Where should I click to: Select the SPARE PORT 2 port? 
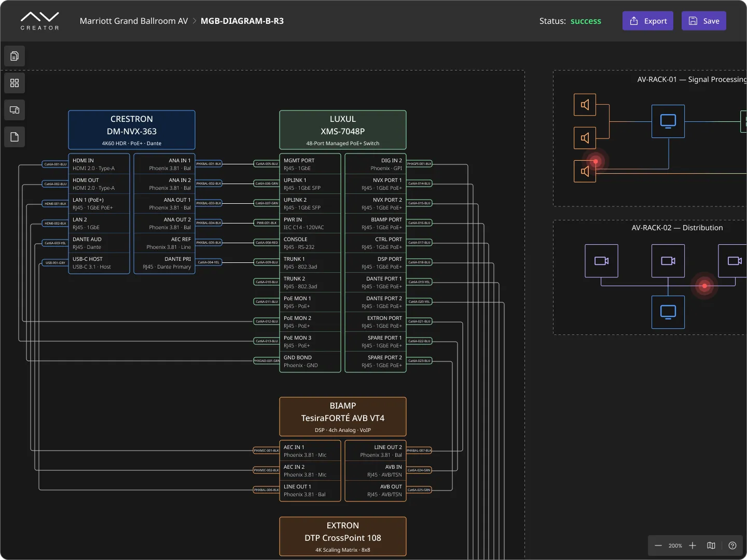point(376,361)
